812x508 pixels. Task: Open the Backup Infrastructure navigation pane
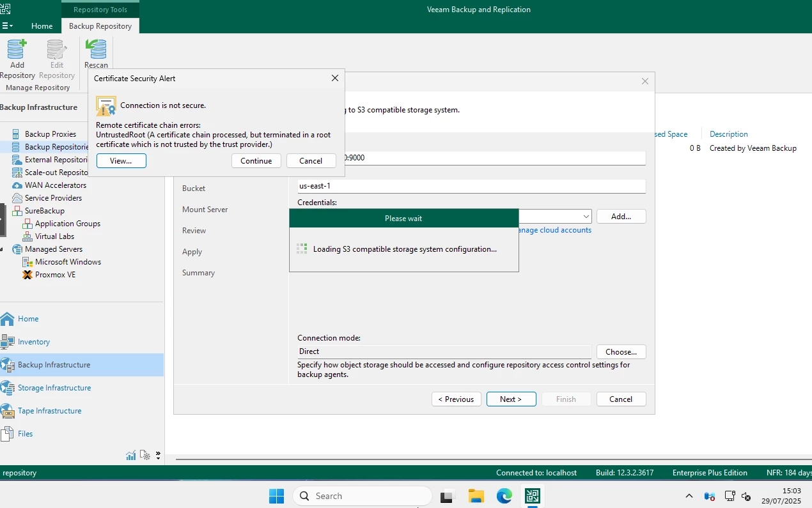point(82,365)
